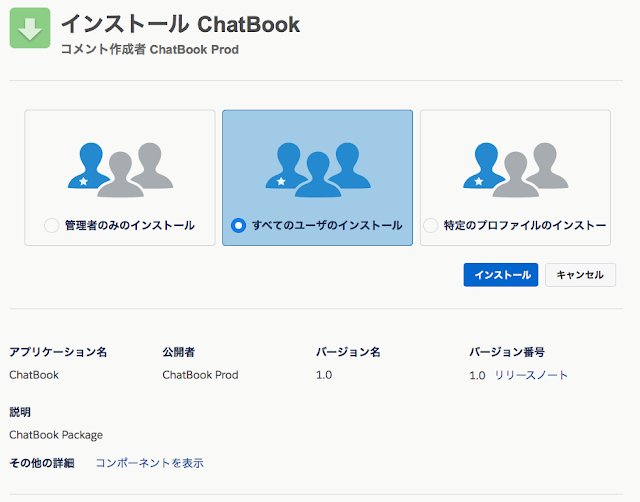Click the キャンセル button
The height and width of the screenshot is (502, 640).
pyautogui.click(x=580, y=275)
